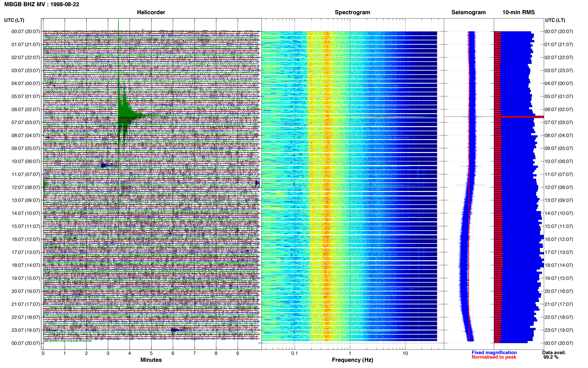Click minute tick '5' on Helicorder axis

(x=151, y=353)
